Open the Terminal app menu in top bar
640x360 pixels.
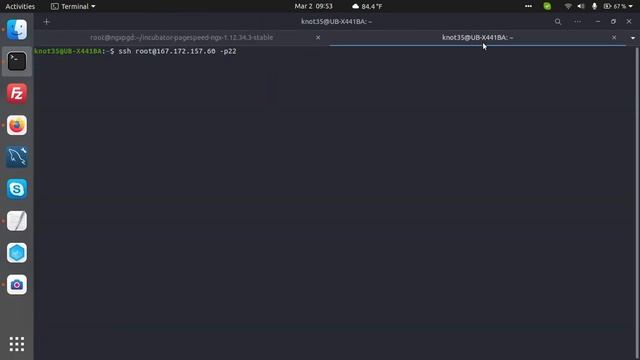coord(73,6)
